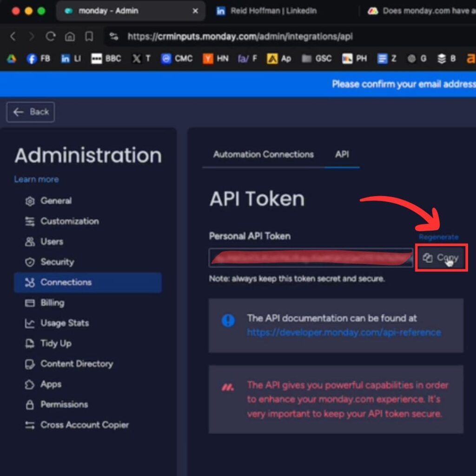This screenshot has width=476, height=476.
Task: Copy the personal API token
Action: point(442,258)
